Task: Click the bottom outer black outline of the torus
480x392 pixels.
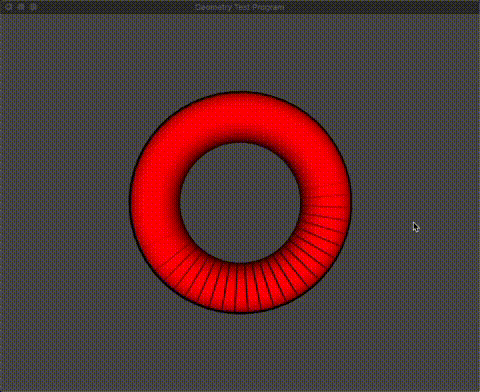Action: tap(240, 312)
